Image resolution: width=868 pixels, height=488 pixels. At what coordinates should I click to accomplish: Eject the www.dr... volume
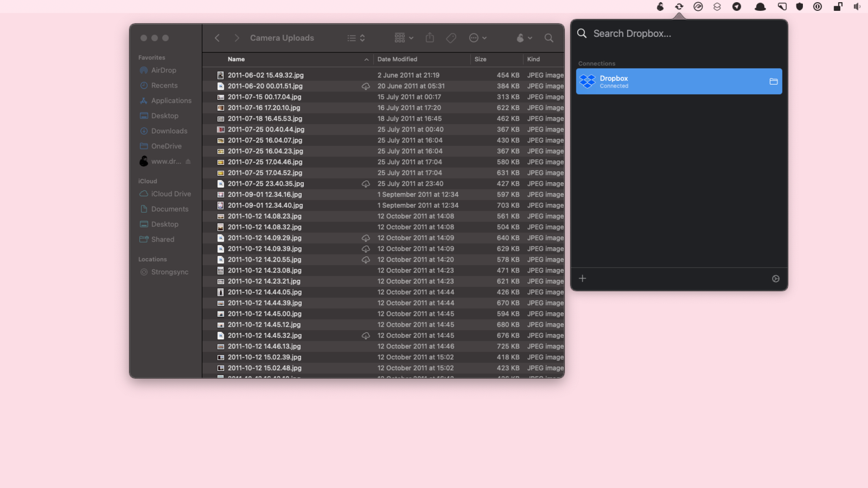[188, 161]
